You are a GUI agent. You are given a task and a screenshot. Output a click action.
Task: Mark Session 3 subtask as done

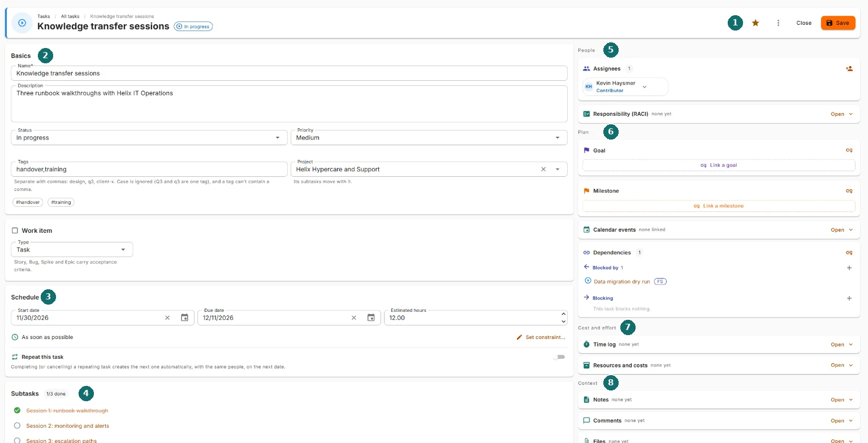[17, 440]
